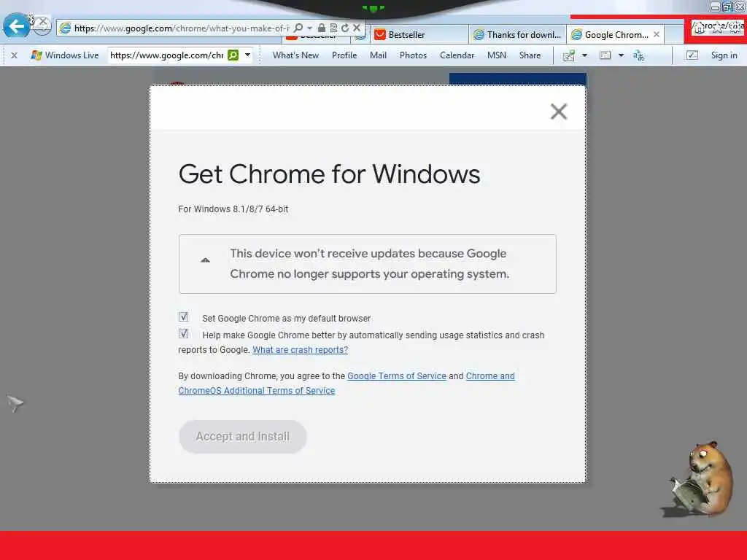
Task: Open Google Terms of Service link
Action: tap(397, 376)
